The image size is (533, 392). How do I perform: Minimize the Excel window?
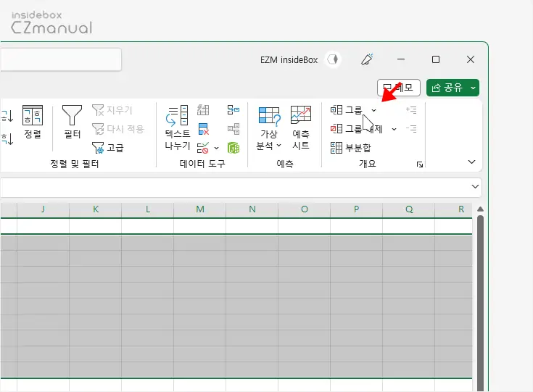(401, 59)
